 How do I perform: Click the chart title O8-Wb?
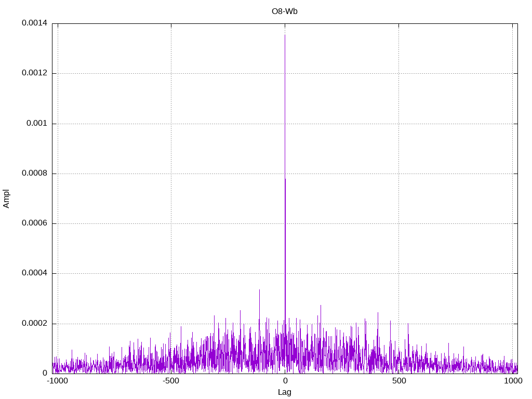[x=285, y=11]
